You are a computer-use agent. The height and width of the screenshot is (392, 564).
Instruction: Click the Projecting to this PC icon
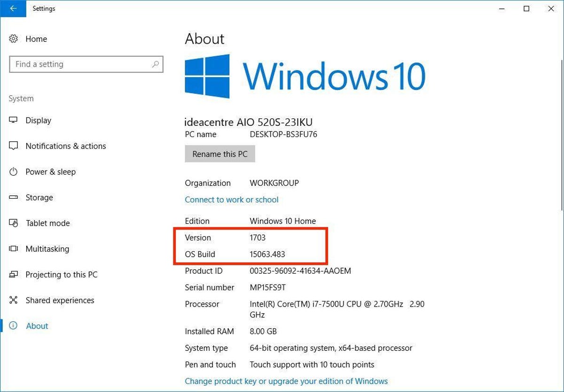point(14,275)
